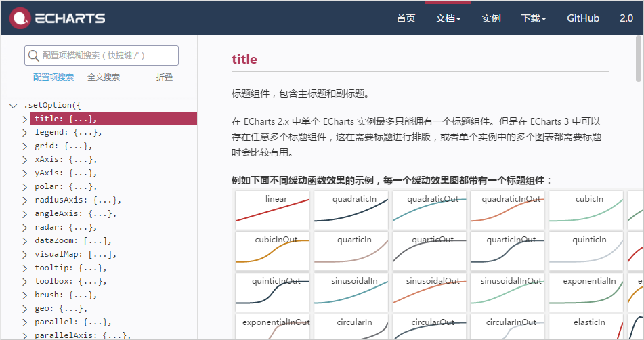This screenshot has width=644, height=340.
Task: Open the 下载 dropdown menu
Action: point(534,18)
